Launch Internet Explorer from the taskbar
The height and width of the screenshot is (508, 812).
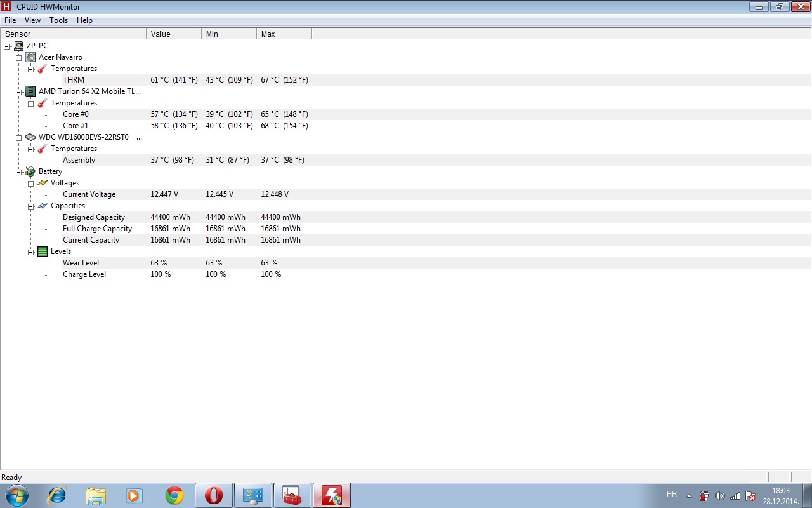pyautogui.click(x=57, y=495)
